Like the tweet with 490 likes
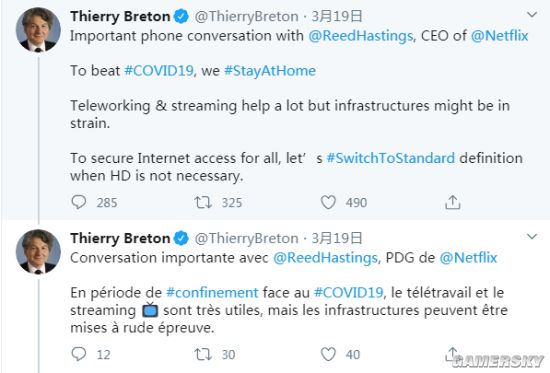Viewport: 550px width, 373px height. pos(328,202)
